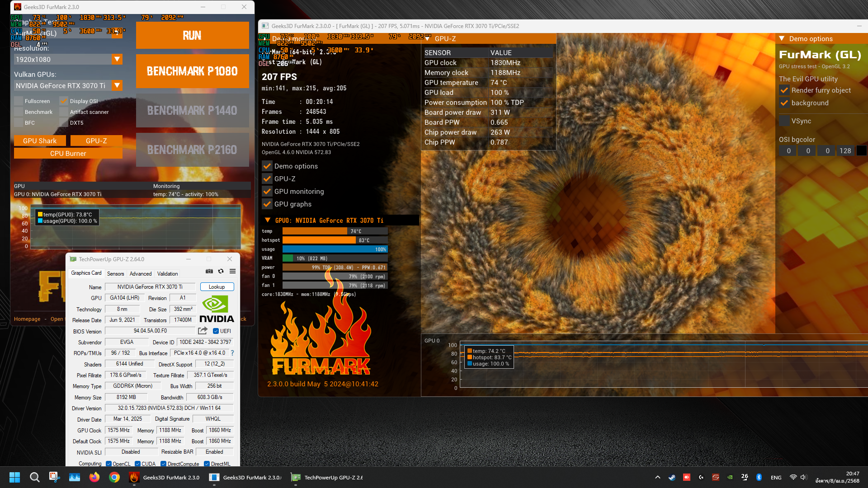The height and width of the screenshot is (488, 868).
Task: Switch to the Sensors tab in GPU-Z
Action: tap(115, 273)
